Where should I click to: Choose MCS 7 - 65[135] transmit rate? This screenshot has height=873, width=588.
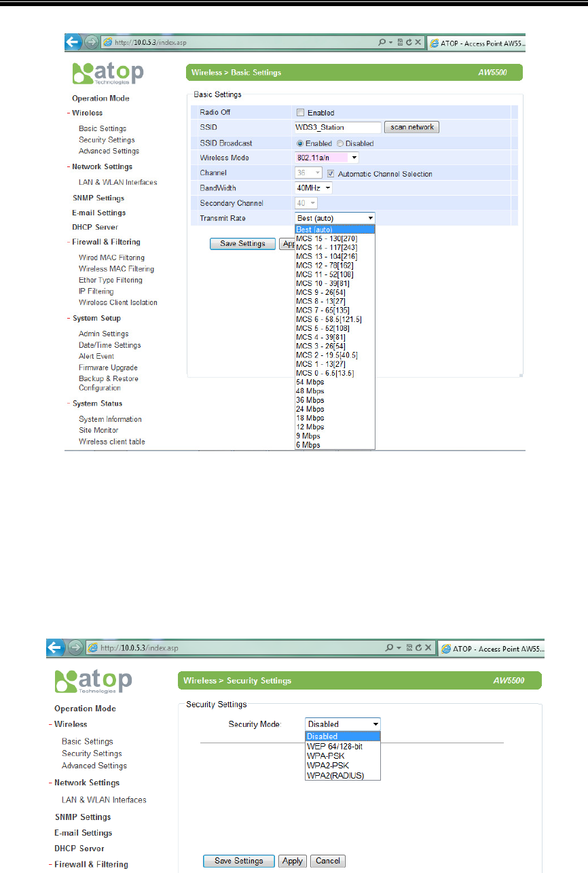tap(335, 310)
